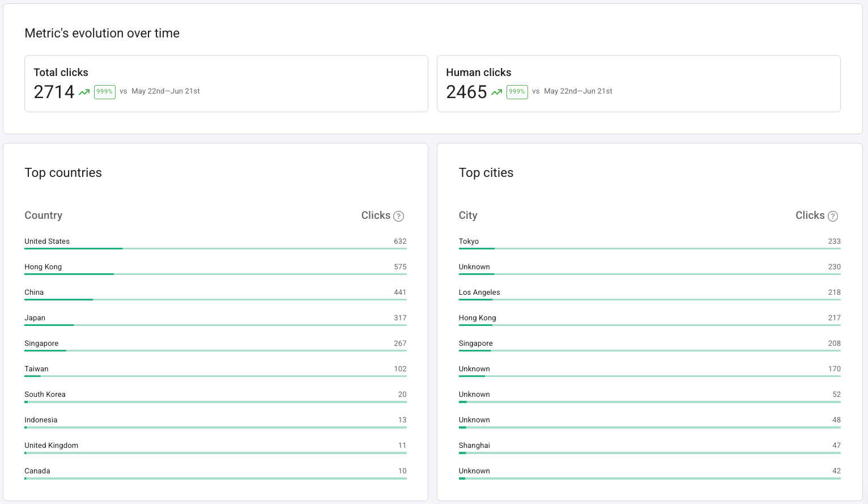Click the Human clicks upward trend arrow
The height and width of the screenshot is (504, 868).
pos(497,92)
